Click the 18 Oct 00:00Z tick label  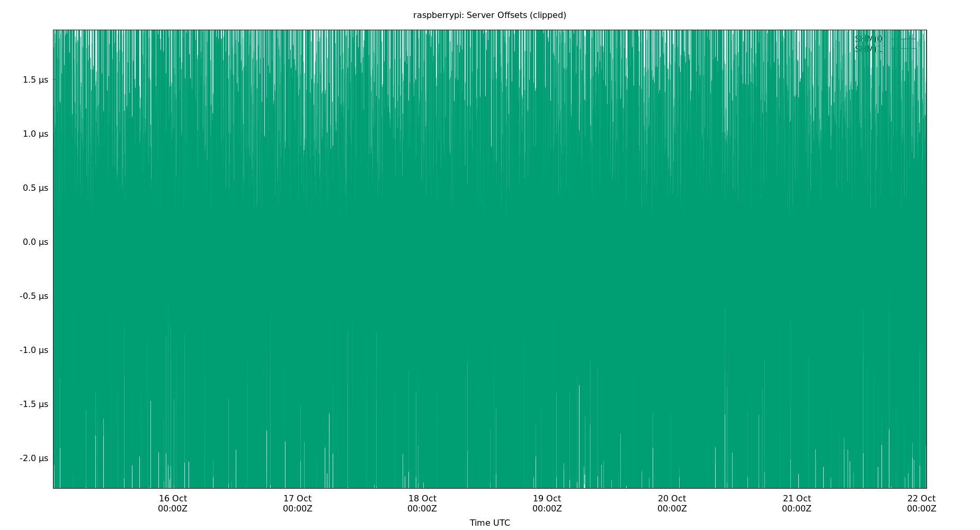coord(422,503)
